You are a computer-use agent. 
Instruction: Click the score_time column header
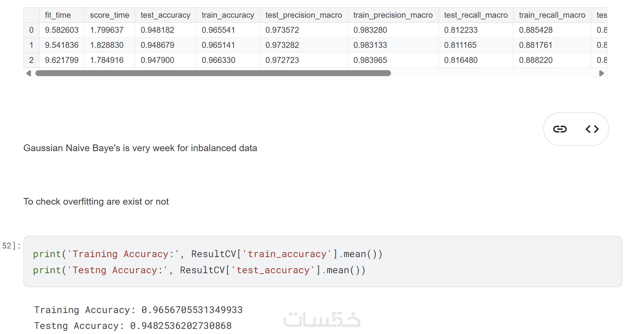click(109, 15)
